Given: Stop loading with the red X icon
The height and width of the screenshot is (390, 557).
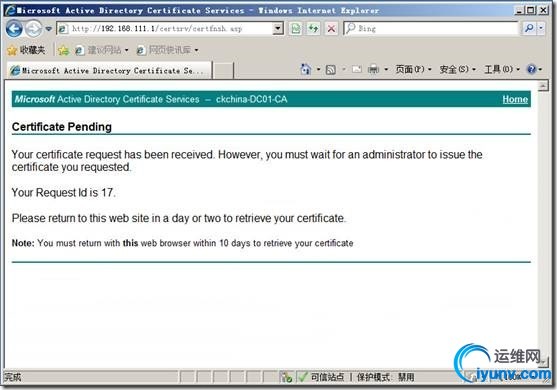Looking at the screenshot, I should pos(331,29).
